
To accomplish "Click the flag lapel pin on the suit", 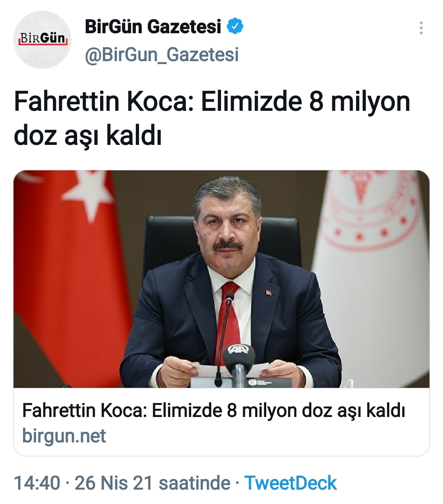I will click(269, 293).
